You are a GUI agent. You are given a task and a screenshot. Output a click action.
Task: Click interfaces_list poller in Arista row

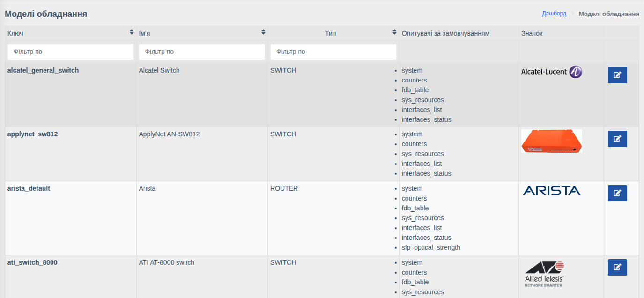click(x=422, y=228)
